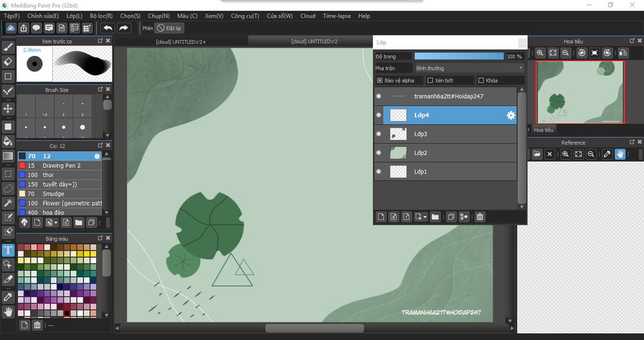Switch to the [cloud] UNTITLED:r2+ tab
This screenshot has height=340, width=644.
[x=181, y=41]
